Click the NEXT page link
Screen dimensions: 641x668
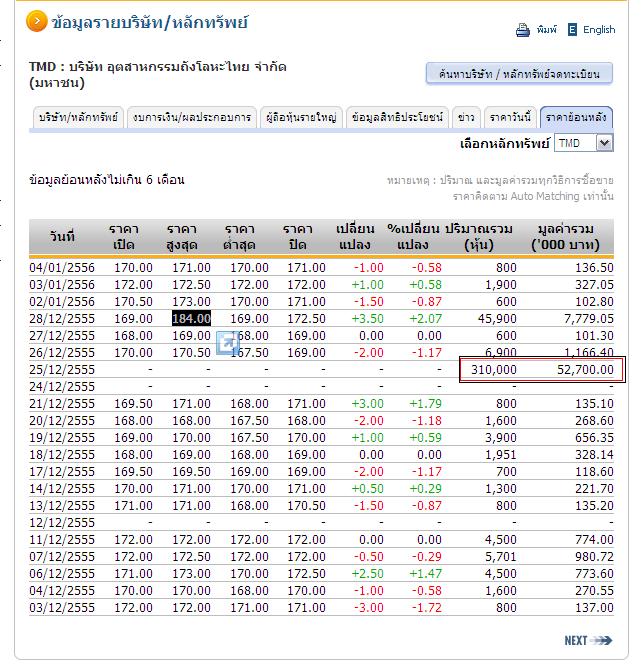click(588, 640)
